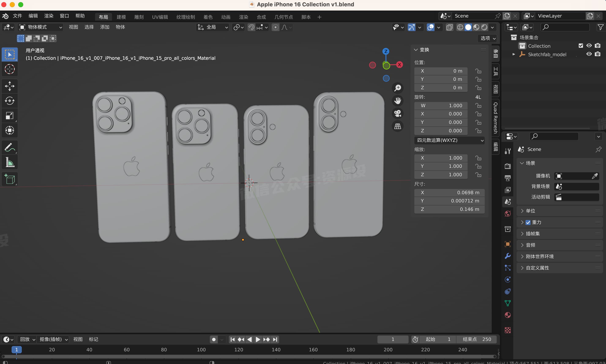Toggle X-ray mode
The image size is (606, 364).
(x=450, y=27)
